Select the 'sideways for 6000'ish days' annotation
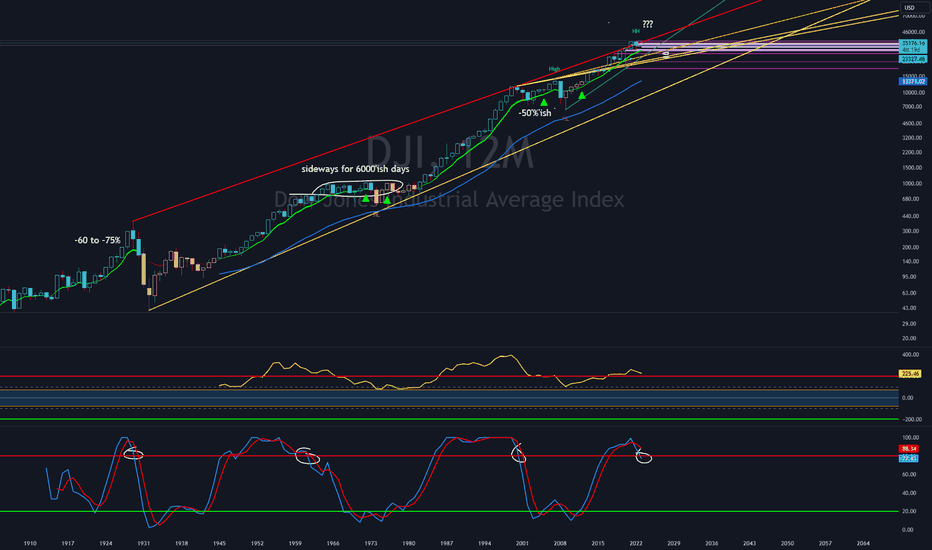 [x=355, y=169]
